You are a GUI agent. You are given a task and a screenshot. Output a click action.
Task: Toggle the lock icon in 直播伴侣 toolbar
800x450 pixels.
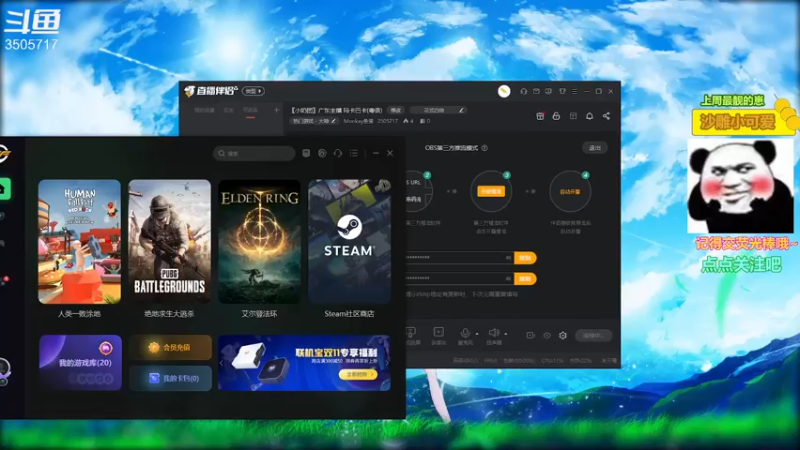point(556,116)
